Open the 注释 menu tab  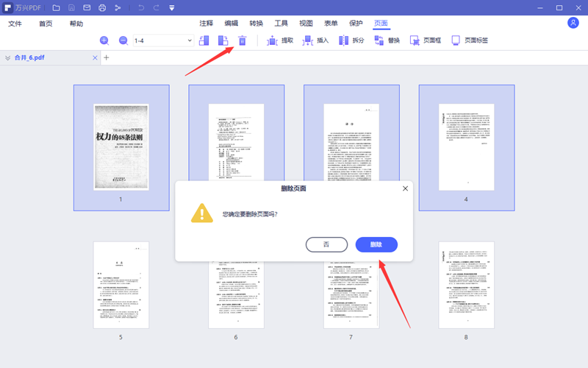tap(206, 24)
